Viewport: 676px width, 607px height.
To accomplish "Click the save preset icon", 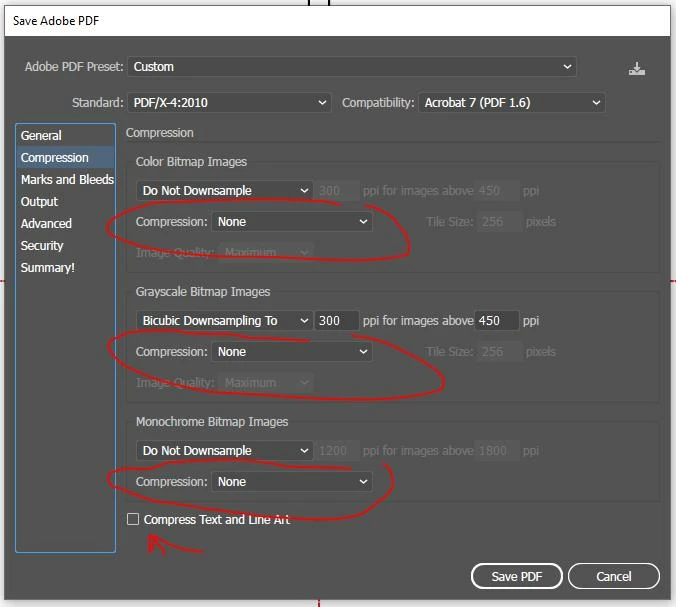I will (636, 68).
